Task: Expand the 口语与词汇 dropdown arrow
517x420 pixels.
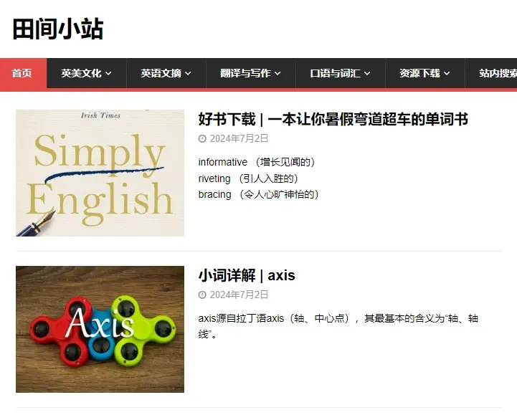Action: (x=367, y=74)
